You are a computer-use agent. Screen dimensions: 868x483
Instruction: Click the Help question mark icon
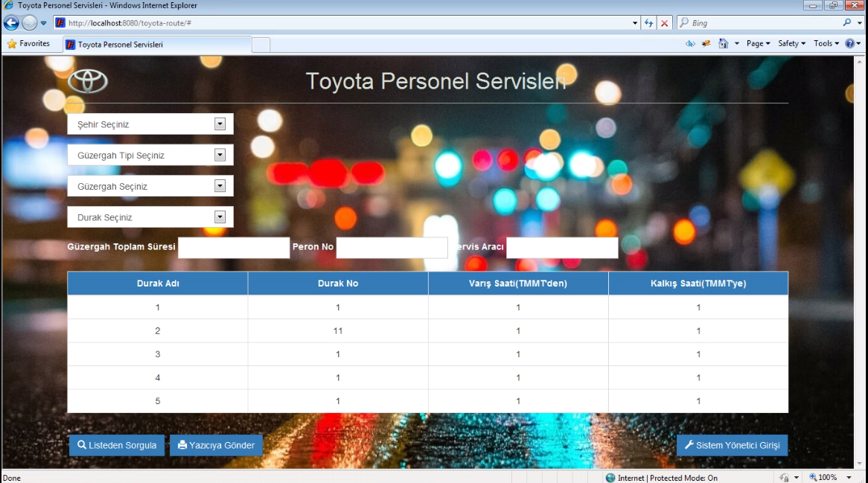tap(849, 44)
